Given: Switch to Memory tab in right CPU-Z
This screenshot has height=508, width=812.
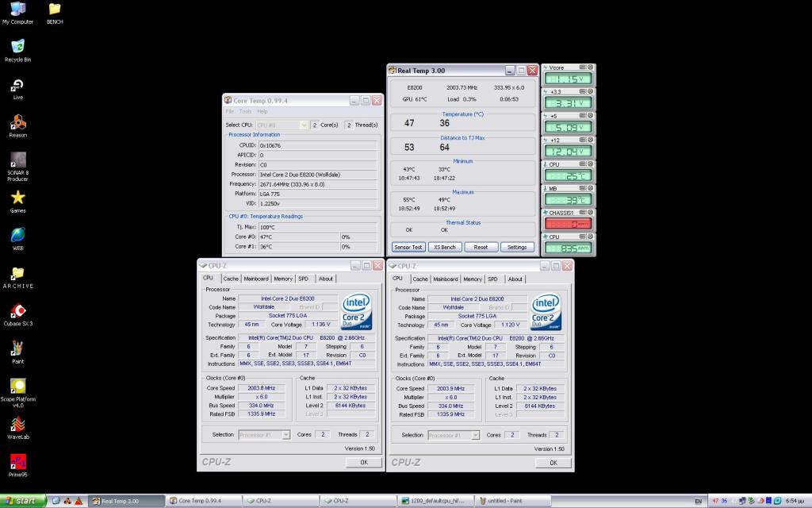Looking at the screenshot, I should [x=473, y=279].
